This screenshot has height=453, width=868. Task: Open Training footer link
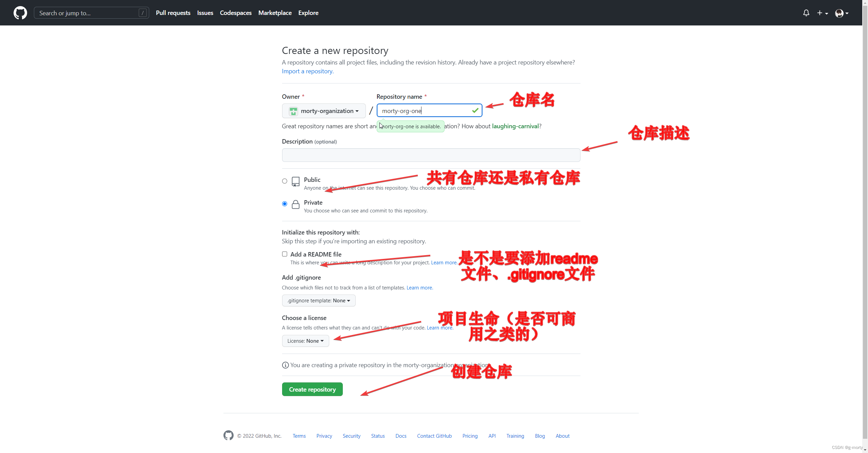click(515, 436)
